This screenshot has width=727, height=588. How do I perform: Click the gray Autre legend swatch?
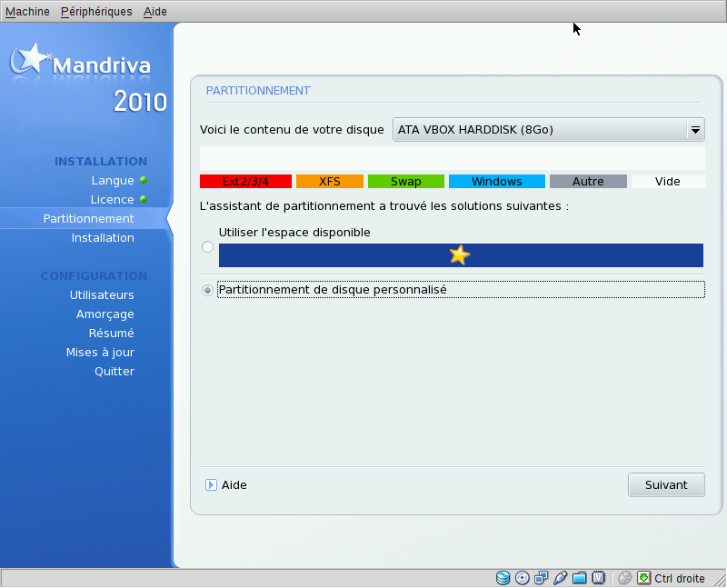pyautogui.click(x=588, y=182)
